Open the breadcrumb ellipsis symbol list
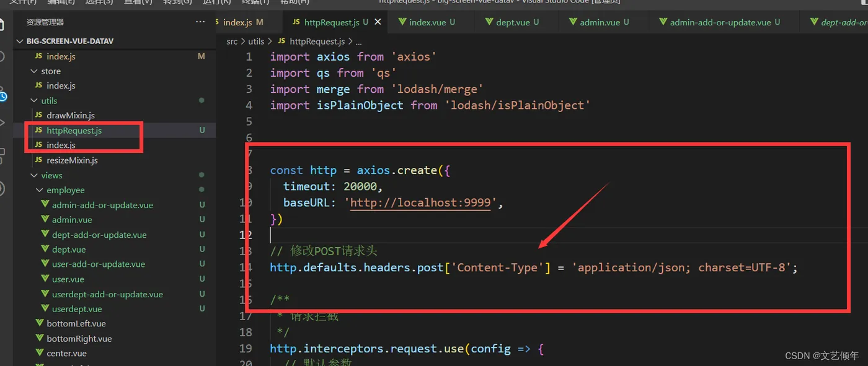 point(359,41)
